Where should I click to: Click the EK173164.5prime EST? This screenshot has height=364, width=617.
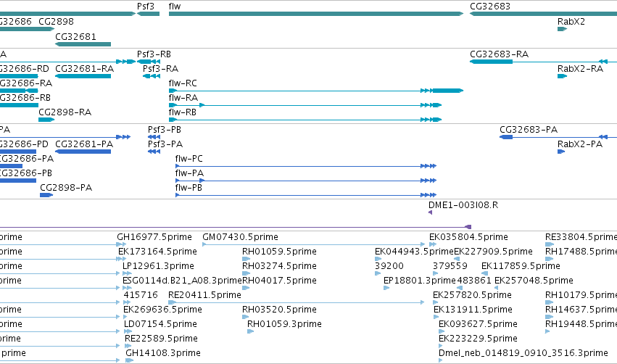click(x=157, y=252)
